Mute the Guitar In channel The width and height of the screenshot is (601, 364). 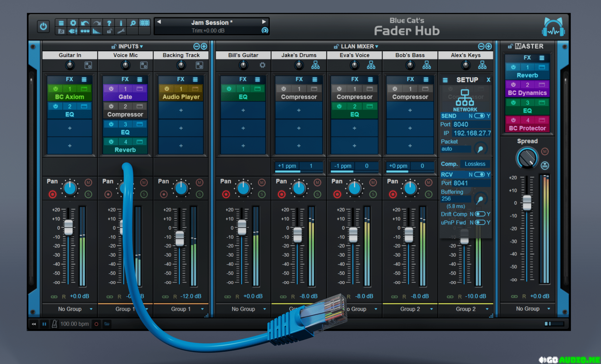click(x=88, y=182)
